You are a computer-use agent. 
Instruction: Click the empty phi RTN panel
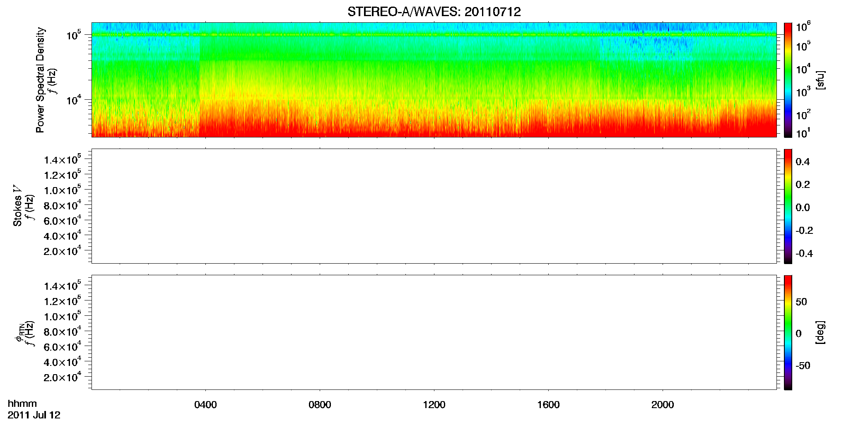tap(434, 332)
